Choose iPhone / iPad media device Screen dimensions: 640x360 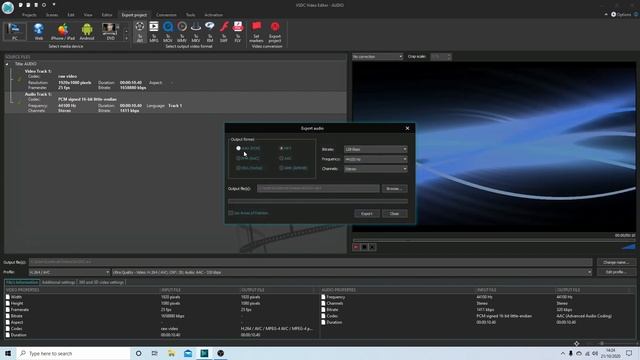pyautogui.click(x=63, y=31)
